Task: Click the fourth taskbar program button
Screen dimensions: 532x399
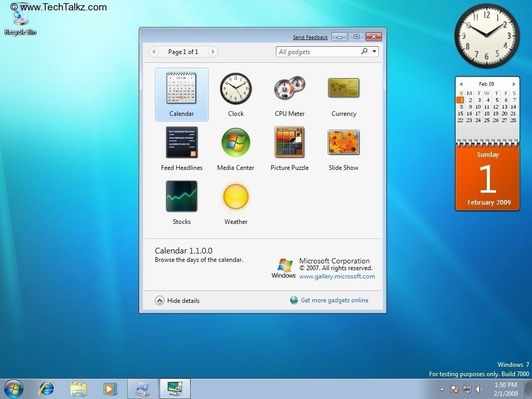Action: (x=143, y=389)
